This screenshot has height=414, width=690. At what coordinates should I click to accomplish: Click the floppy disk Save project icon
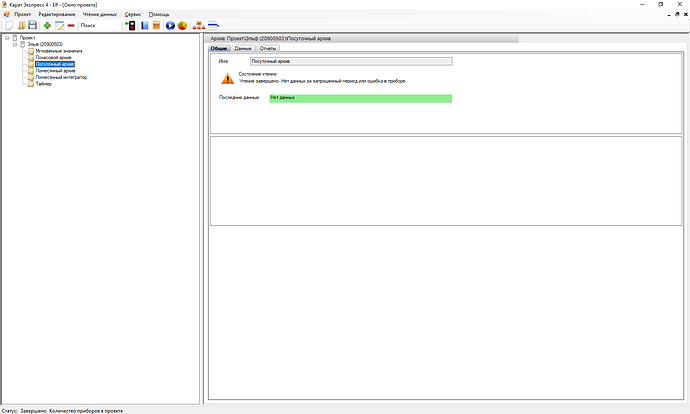(x=32, y=25)
